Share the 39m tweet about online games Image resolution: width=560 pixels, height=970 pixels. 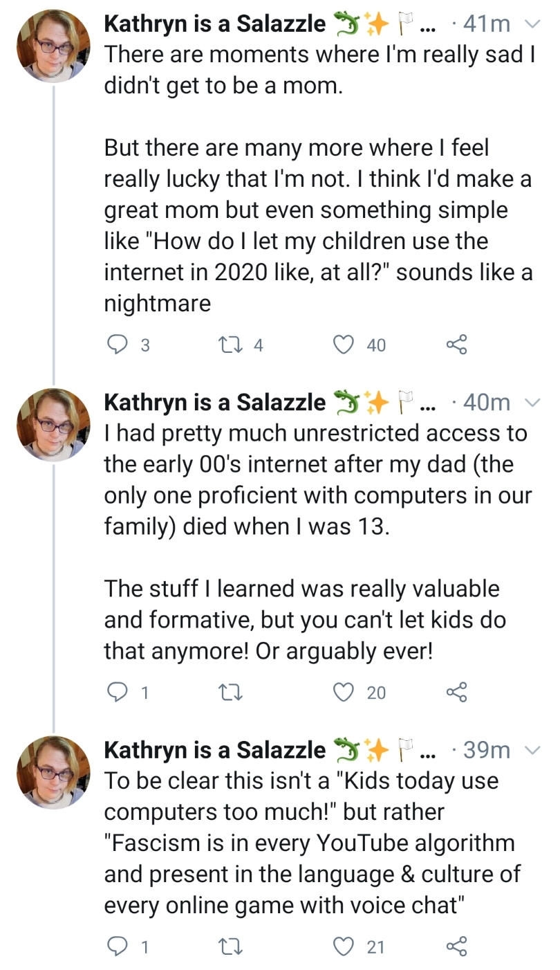[456, 946]
